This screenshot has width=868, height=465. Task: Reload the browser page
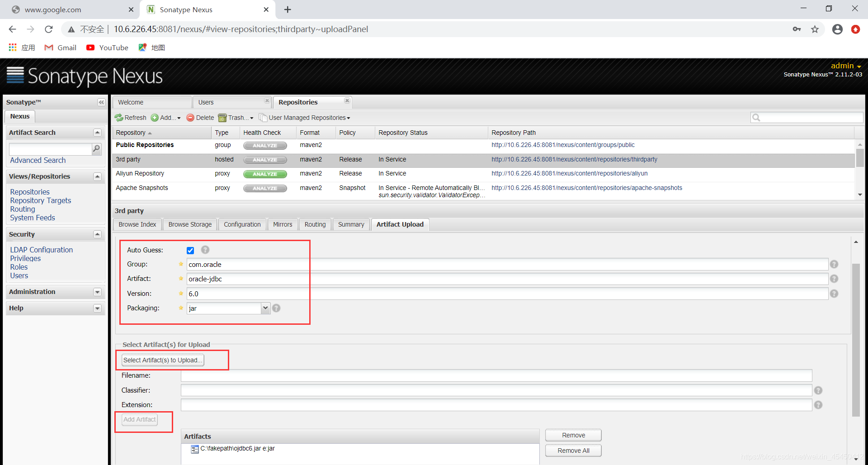pos(49,29)
